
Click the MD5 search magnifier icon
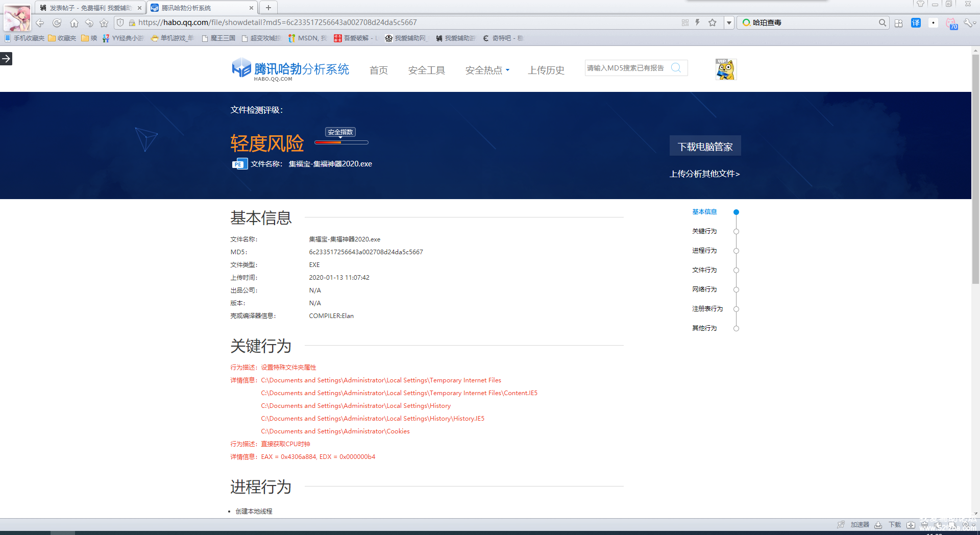point(676,68)
